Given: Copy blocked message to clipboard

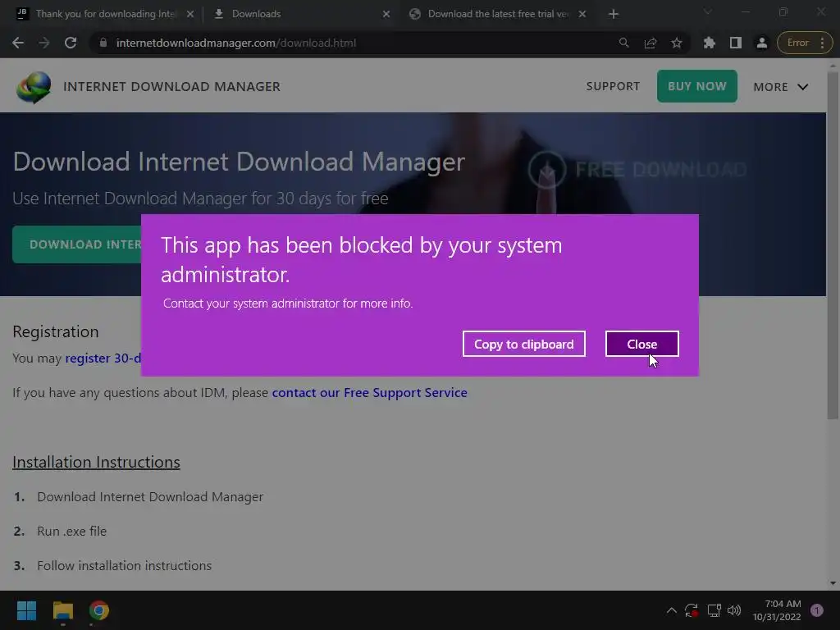Looking at the screenshot, I should pyautogui.click(x=524, y=344).
